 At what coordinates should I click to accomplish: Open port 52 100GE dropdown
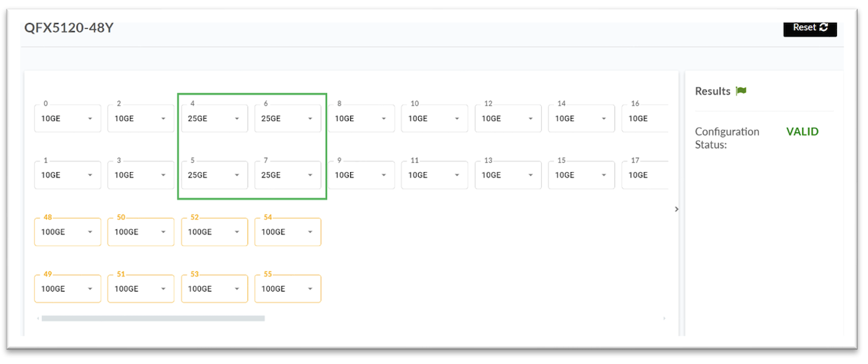click(x=214, y=232)
